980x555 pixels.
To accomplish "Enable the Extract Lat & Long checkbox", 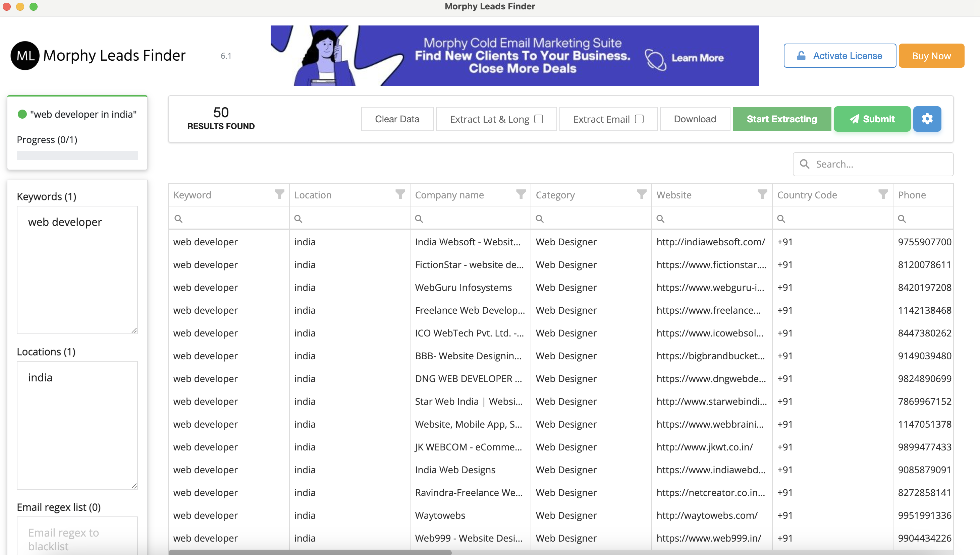I will click(538, 119).
